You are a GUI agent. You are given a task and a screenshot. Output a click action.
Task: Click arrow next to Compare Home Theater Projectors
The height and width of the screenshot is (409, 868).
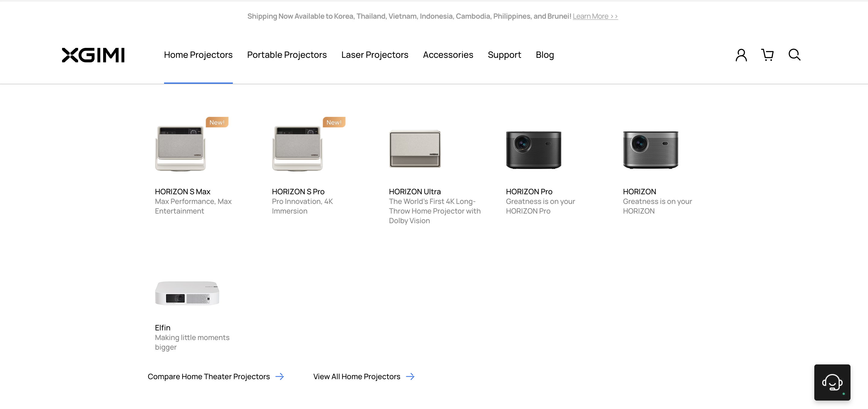[280, 376]
